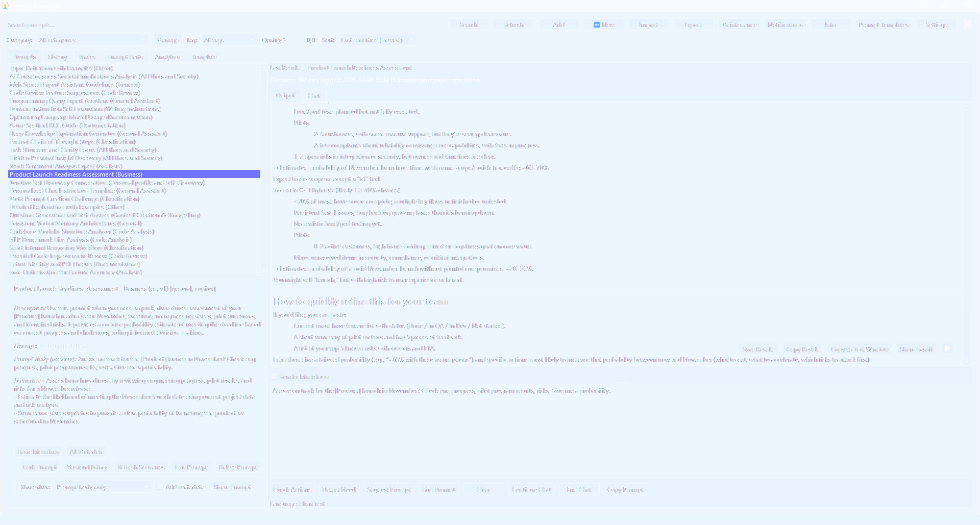Click the prompt list vertical scrollbar
This screenshot has height=525, width=980.
(264, 170)
